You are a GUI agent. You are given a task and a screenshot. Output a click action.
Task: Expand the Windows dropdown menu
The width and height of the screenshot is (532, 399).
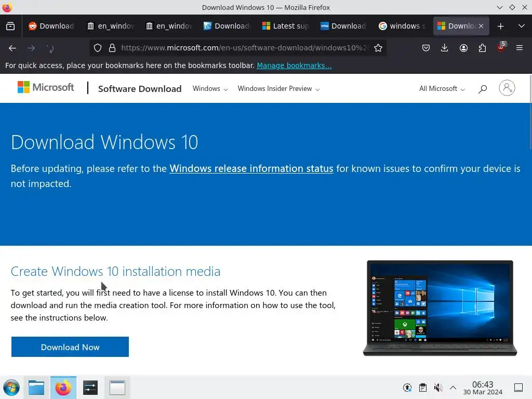pos(210,89)
